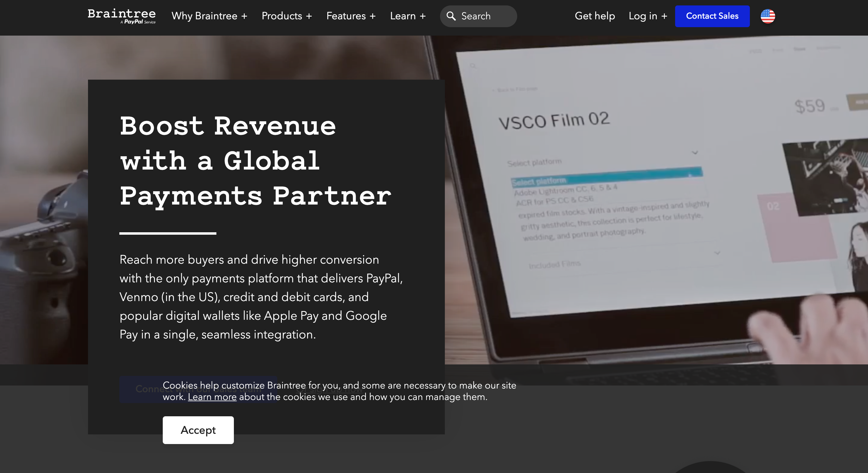
Task: Click the Search input field
Action: pyautogui.click(x=479, y=16)
